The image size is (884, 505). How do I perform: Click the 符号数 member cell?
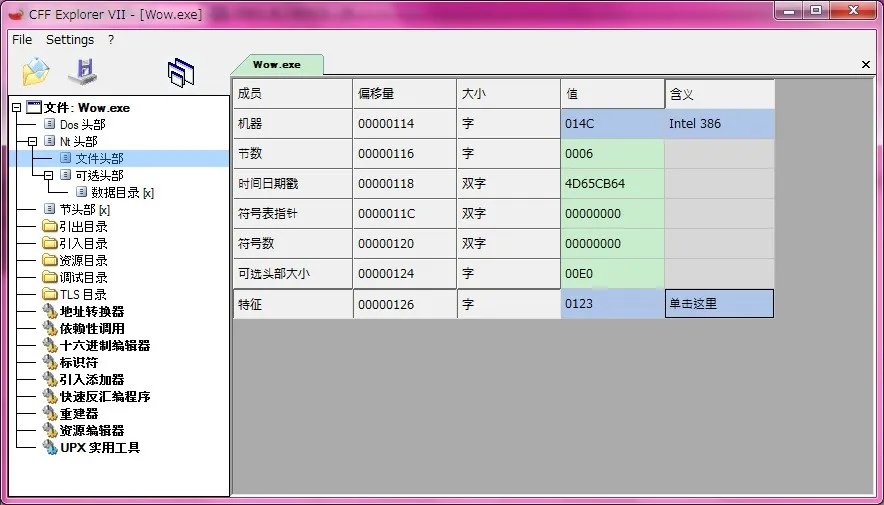[x=293, y=243]
